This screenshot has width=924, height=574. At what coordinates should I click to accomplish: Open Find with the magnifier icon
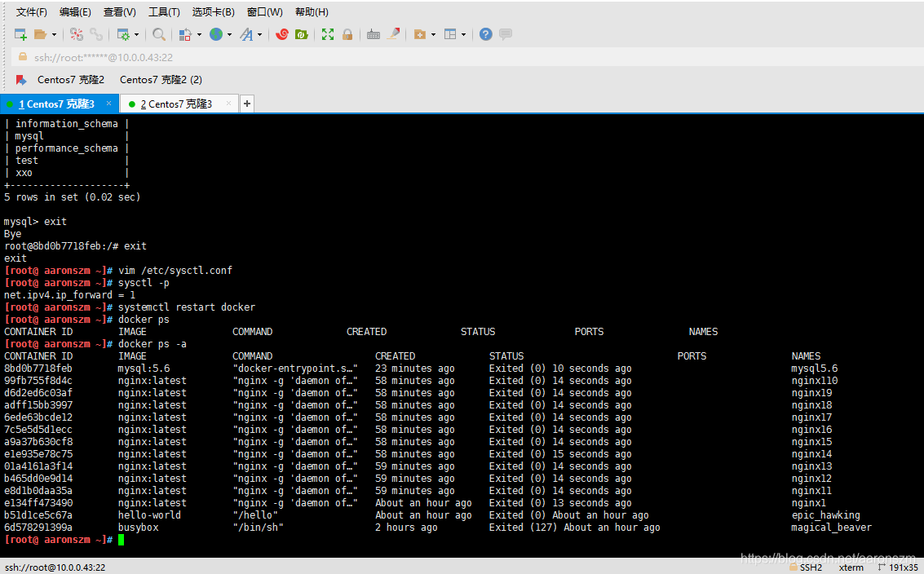click(158, 35)
